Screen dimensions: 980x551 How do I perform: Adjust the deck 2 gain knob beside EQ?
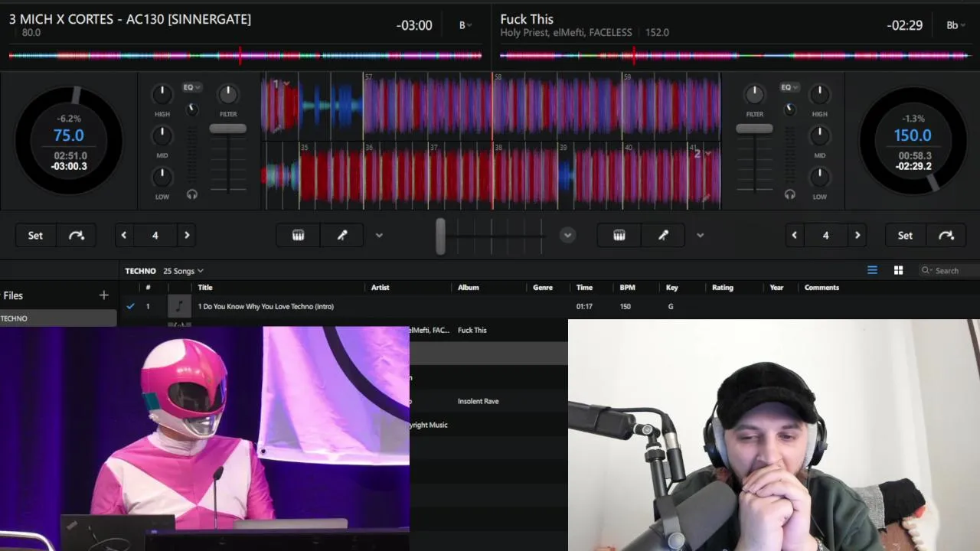point(789,109)
